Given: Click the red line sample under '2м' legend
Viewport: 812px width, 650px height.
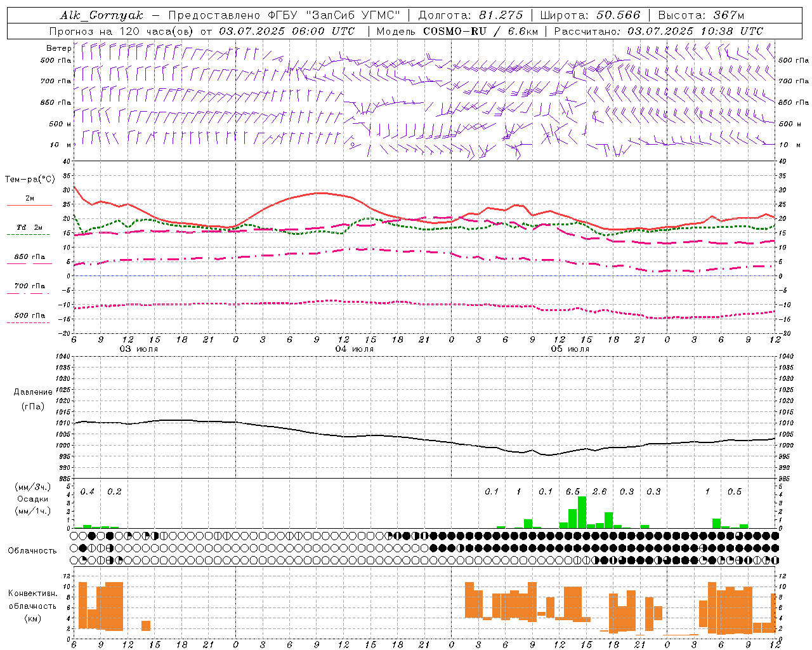Looking at the screenshot, I should [29, 206].
